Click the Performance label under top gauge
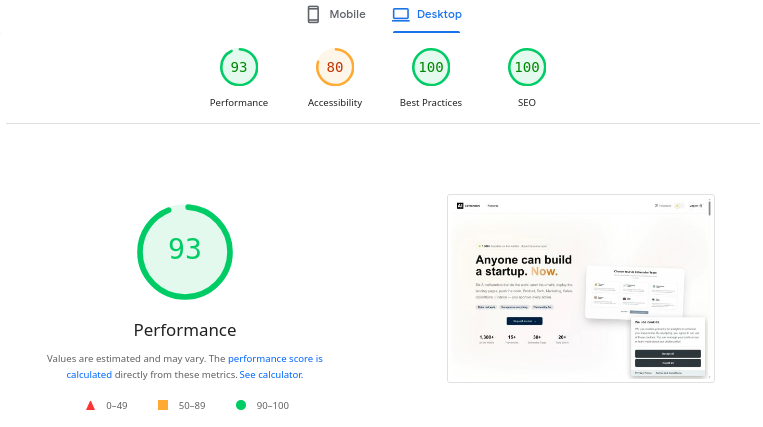 coord(239,103)
